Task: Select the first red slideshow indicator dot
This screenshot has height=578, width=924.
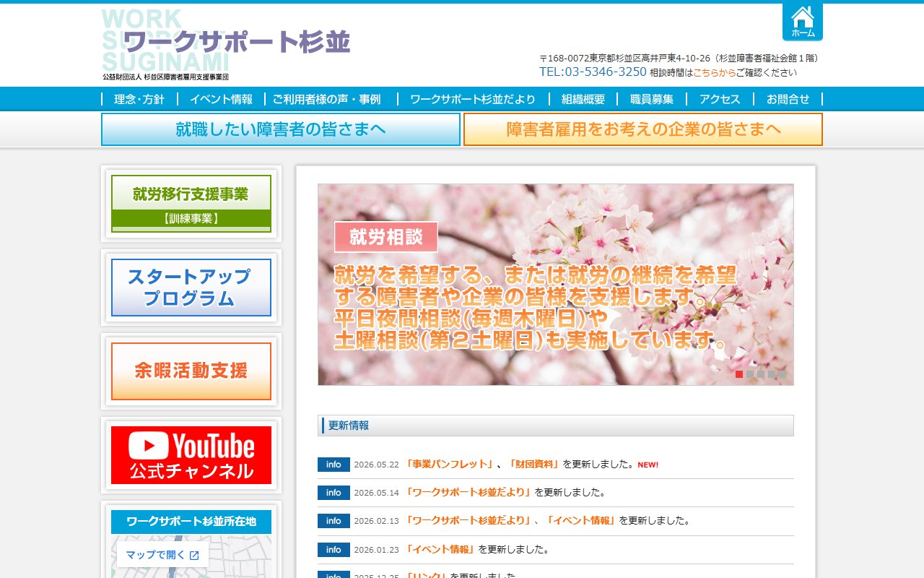Action: click(x=739, y=374)
